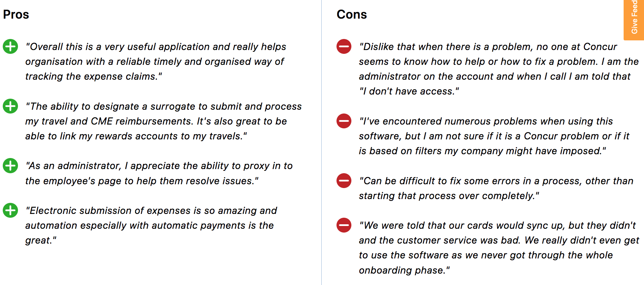The image size is (644, 285).
Task: Click the green plus icon beside the expense tracking quote
Action: click(10, 47)
